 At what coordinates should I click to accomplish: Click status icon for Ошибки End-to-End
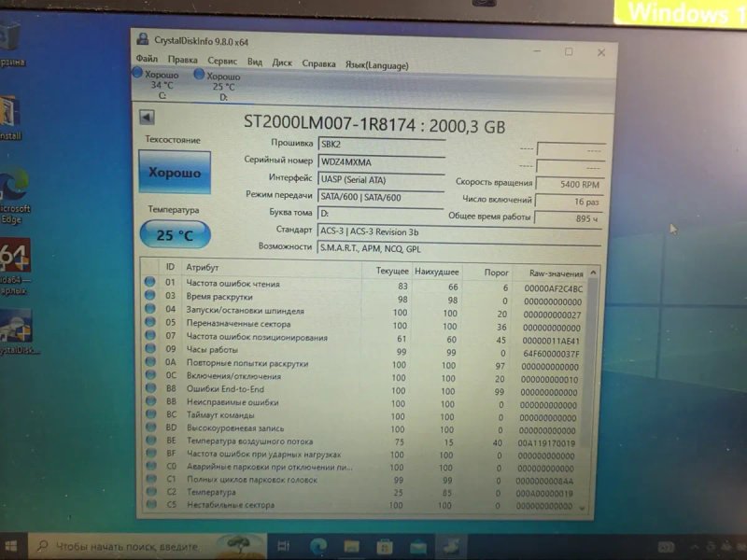pos(150,387)
